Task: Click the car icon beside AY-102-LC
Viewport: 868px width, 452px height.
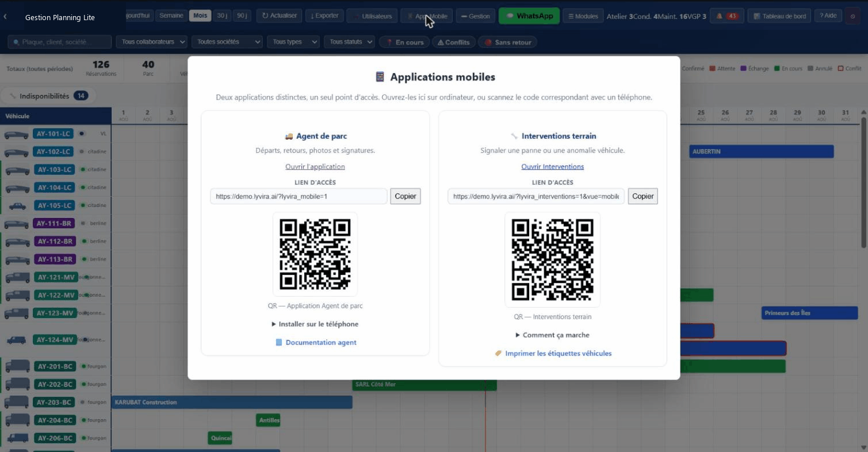Action: click(16, 152)
